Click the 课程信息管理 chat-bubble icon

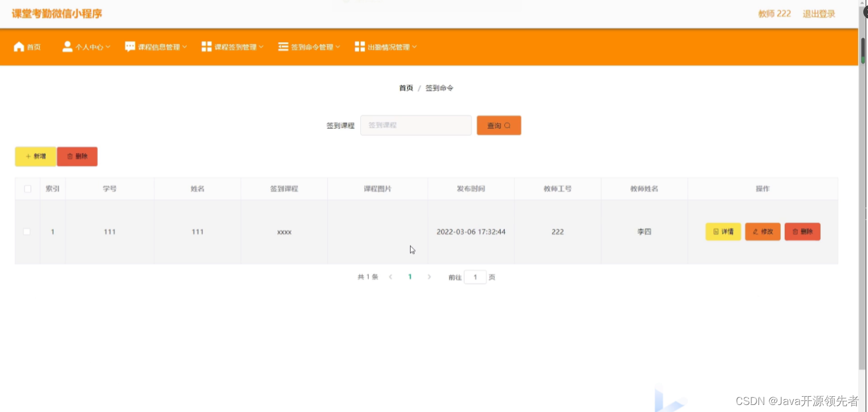[x=129, y=46]
